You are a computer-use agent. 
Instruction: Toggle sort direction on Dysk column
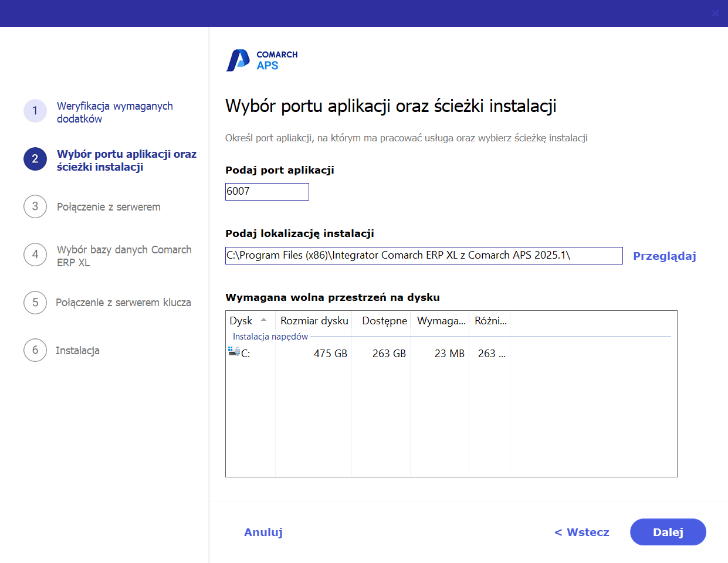click(x=242, y=321)
